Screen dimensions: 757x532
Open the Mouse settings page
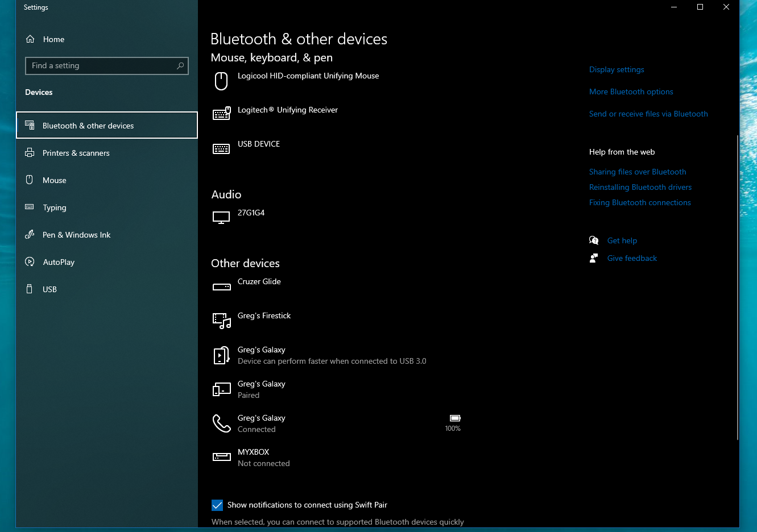pos(107,180)
